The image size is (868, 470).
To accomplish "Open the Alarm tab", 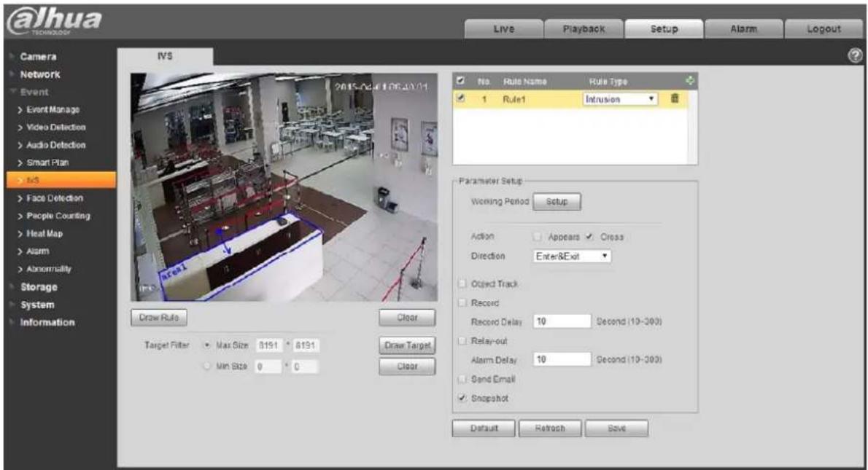I will [744, 28].
